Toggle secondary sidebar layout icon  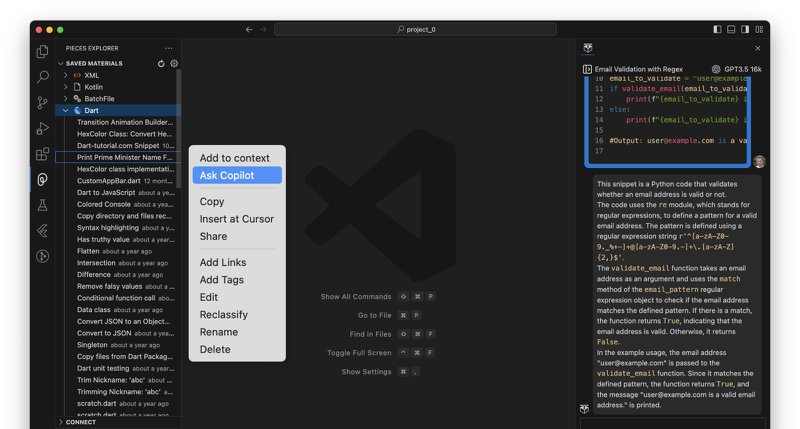pos(745,30)
